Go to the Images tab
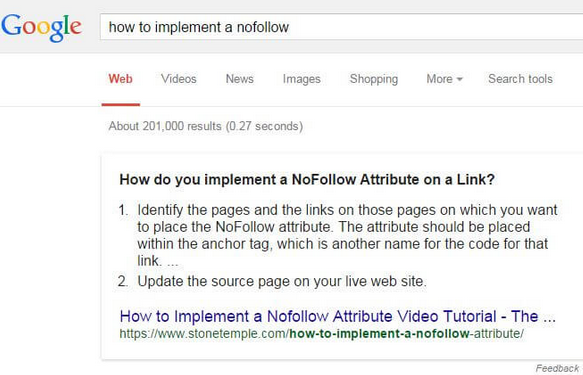Screen dimensions: 583x375 coord(302,79)
